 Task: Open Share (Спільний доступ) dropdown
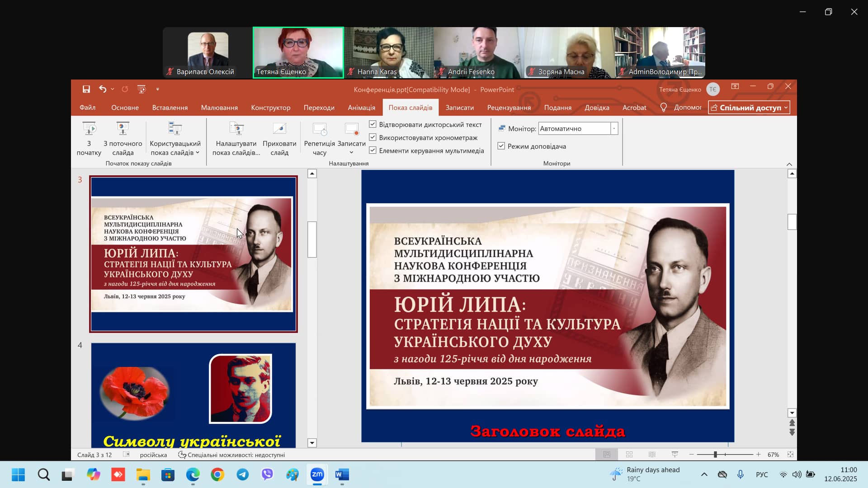tap(749, 107)
